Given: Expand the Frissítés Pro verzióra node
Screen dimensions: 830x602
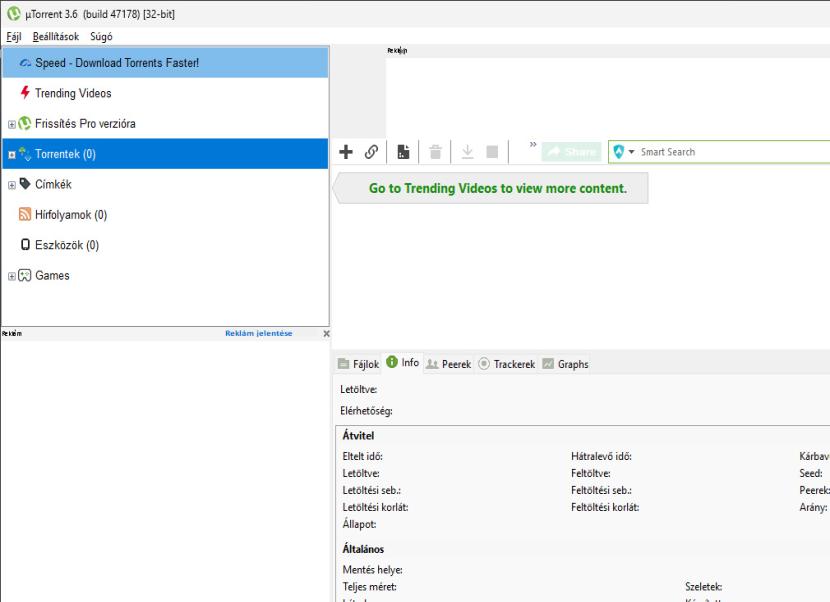Looking at the screenshot, I should (x=11, y=124).
